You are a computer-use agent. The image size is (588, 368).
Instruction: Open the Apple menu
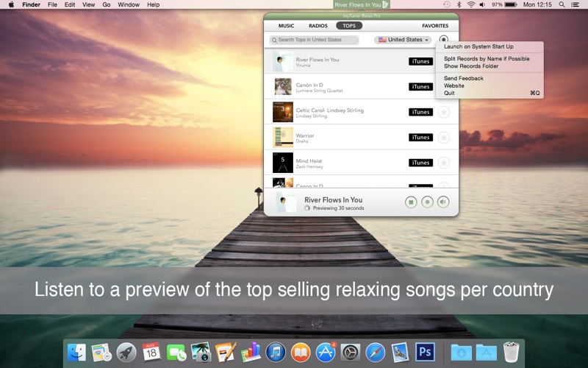pyautogui.click(x=11, y=4)
